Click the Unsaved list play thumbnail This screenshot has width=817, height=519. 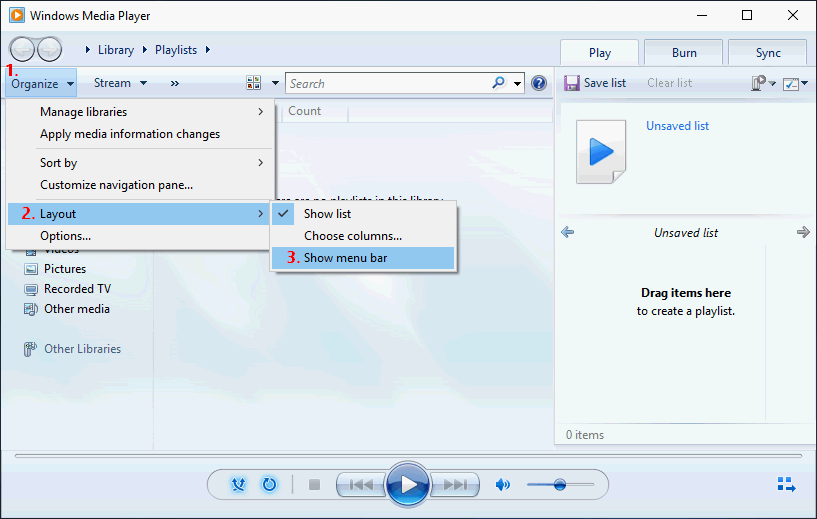601,152
